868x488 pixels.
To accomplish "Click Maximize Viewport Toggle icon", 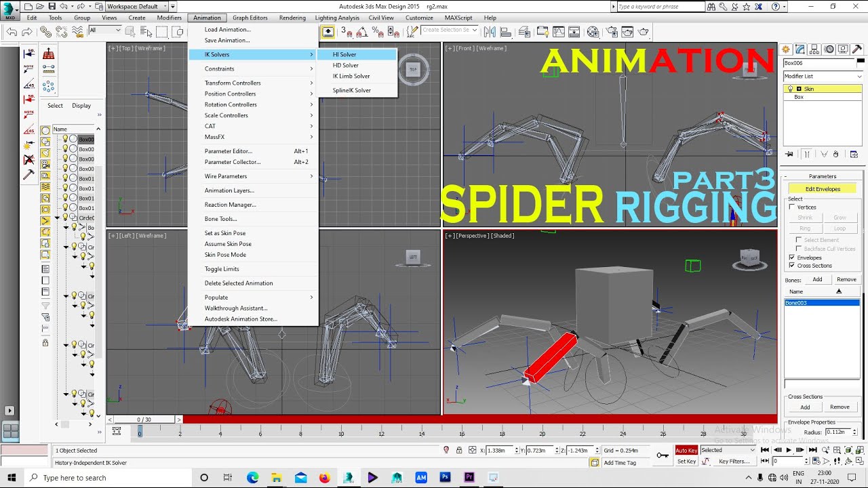I will (860, 461).
